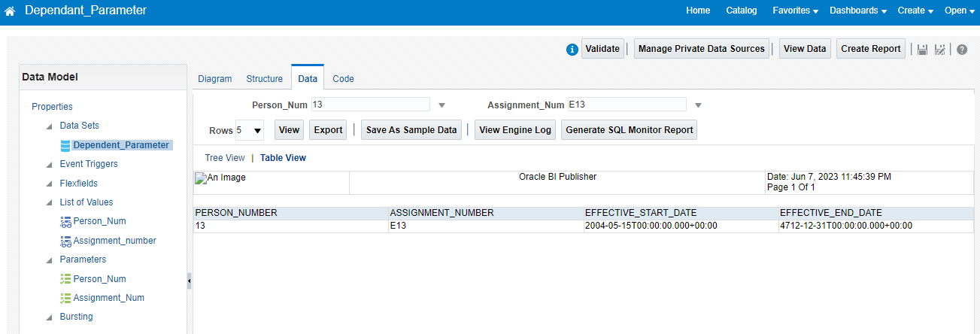Click the Assignment_Num parameter icon
Image resolution: width=980 pixels, height=334 pixels.
pyautogui.click(x=65, y=298)
